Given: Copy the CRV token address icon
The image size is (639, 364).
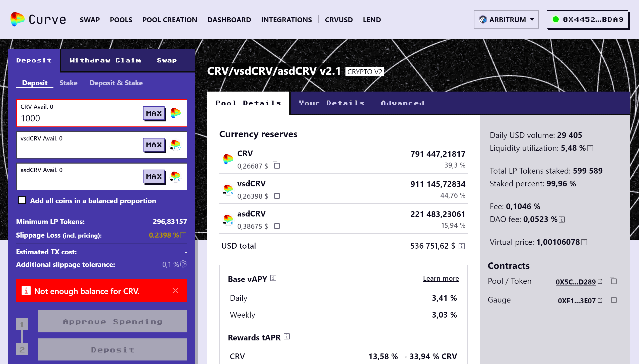Looking at the screenshot, I should tap(276, 165).
